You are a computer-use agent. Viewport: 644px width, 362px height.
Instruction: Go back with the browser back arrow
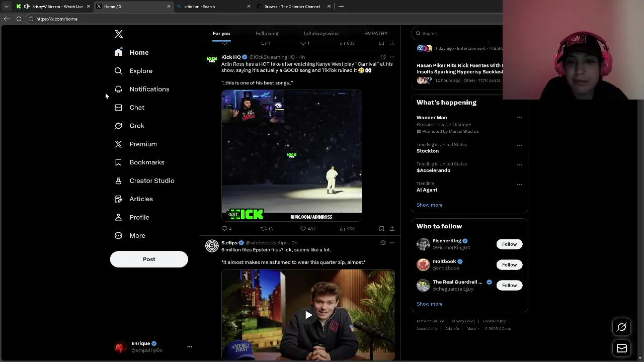pos(7,19)
